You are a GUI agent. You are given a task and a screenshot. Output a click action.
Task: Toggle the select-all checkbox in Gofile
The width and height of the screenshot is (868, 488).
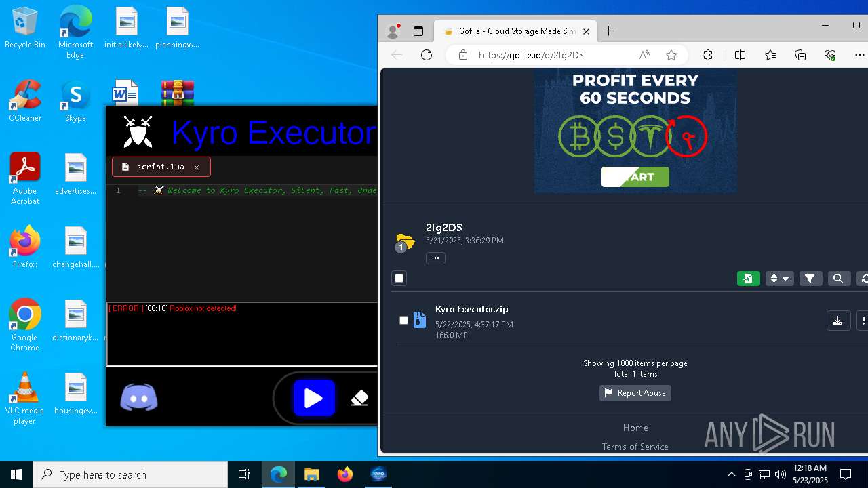point(399,279)
